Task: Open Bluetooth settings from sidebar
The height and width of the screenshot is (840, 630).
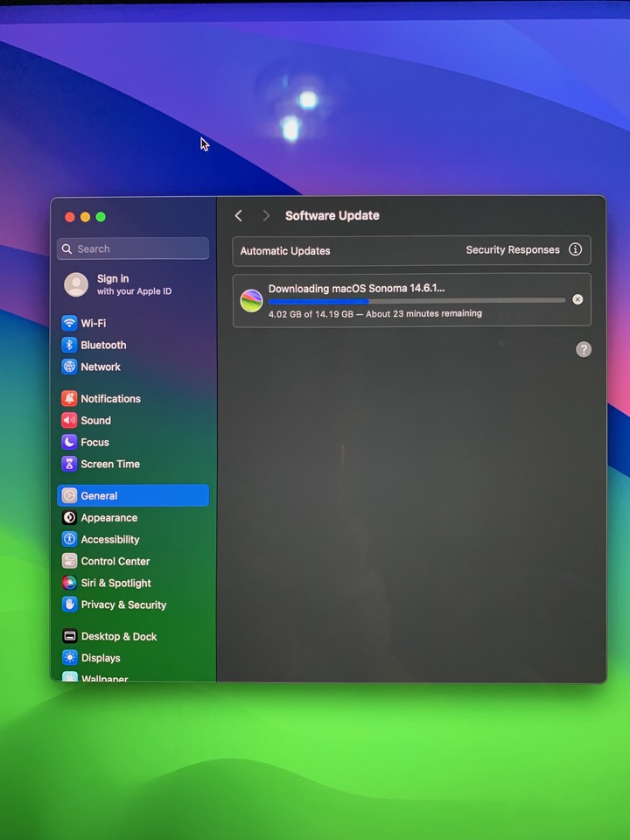Action: pos(102,345)
